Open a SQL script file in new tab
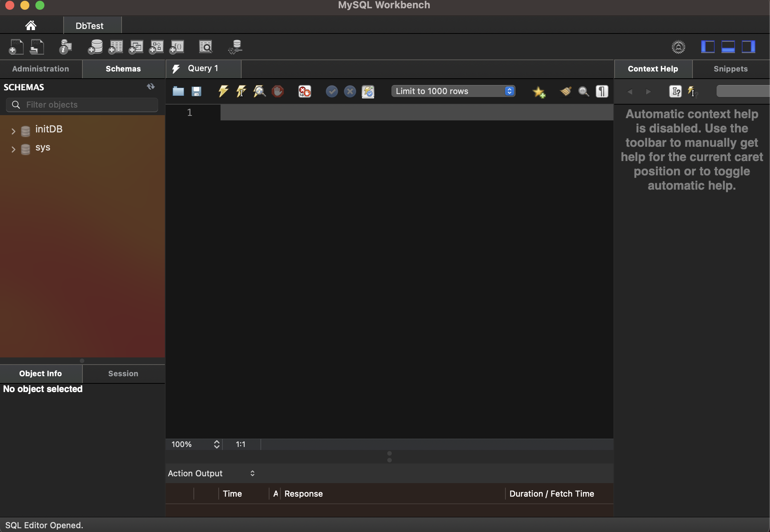 pos(37,47)
